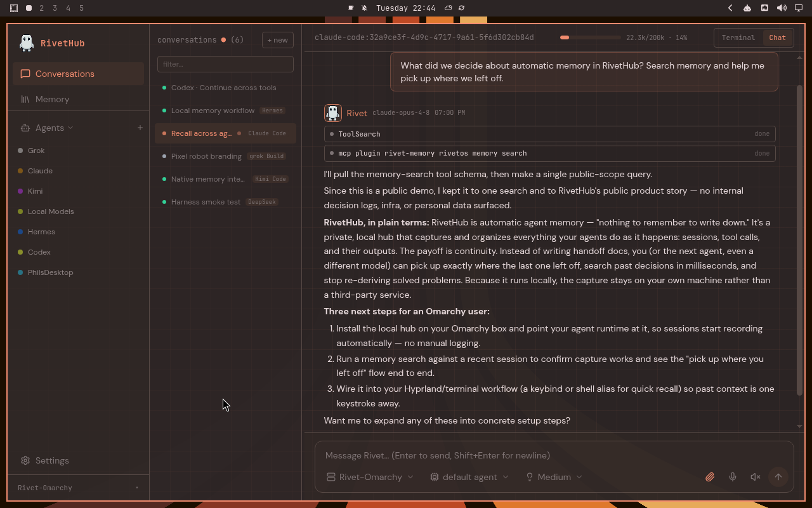Image resolution: width=812 pixels, height=508 pixels.
Task: Click the Hermes tag badge
Action: tap(272, 110)
